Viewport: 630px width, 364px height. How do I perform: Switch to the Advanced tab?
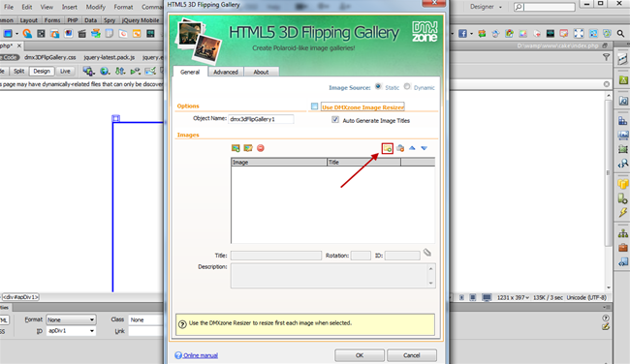(226, 72)
